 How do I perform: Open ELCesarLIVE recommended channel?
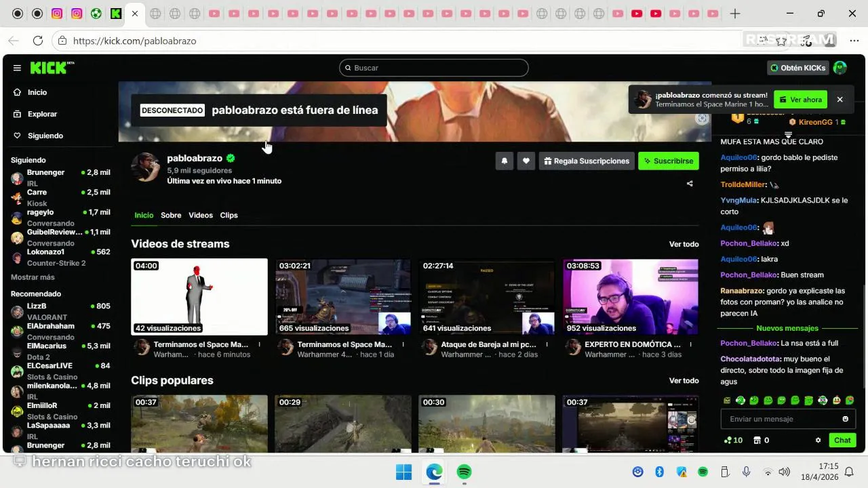click(60, 371)
